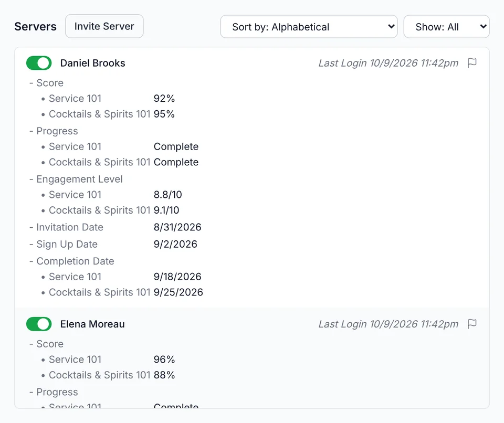Click Daniel's 92% Service 101 score
The width and height of the screenshot is (504, 423).
(x=164, y=98)
